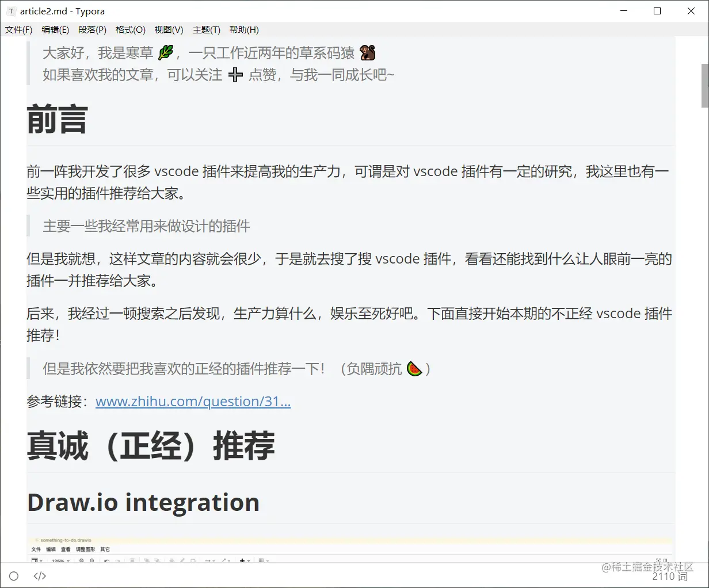The width and height of the screenshot is (709, 588).
Task: Open the 主题(T) menu
Action: click(x=207, y=30)
